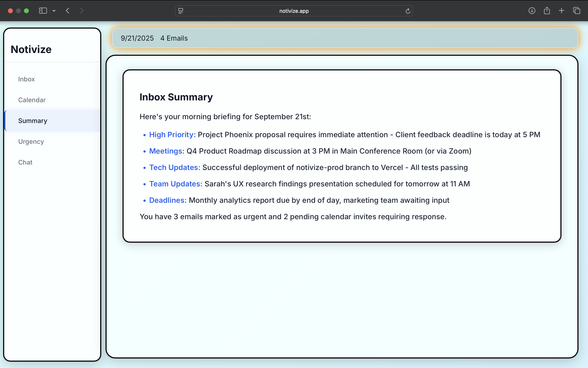Click the share icon
The height and width of the screenshot is (368, 588).
(x=547, y=11)
